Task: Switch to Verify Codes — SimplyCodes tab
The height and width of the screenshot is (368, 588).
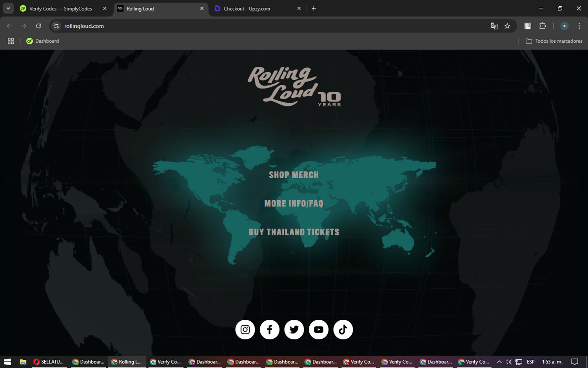Action: point(61,9)
